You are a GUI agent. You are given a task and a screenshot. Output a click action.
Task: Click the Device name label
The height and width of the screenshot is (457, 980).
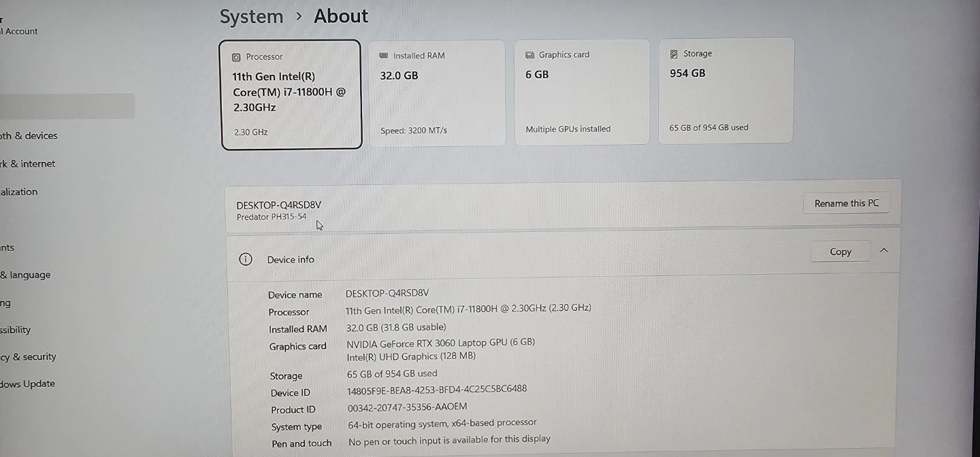tap(295, 294)
